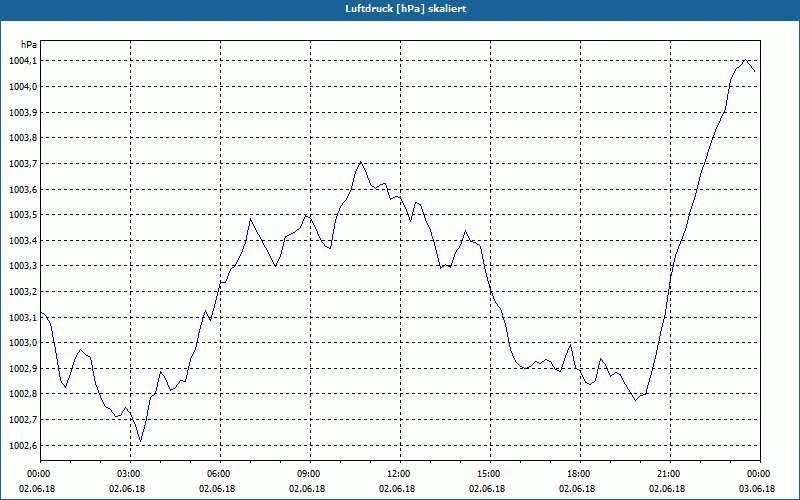
Task: Pick the y-axis label '1003,8'
Action: pyautogui.click(x=23, y=138)
